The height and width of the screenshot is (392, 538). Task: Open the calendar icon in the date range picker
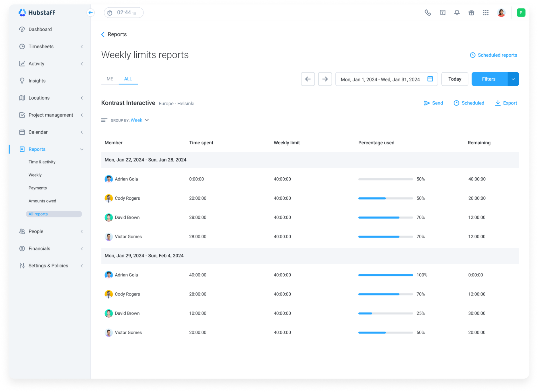tap(430, 79)
